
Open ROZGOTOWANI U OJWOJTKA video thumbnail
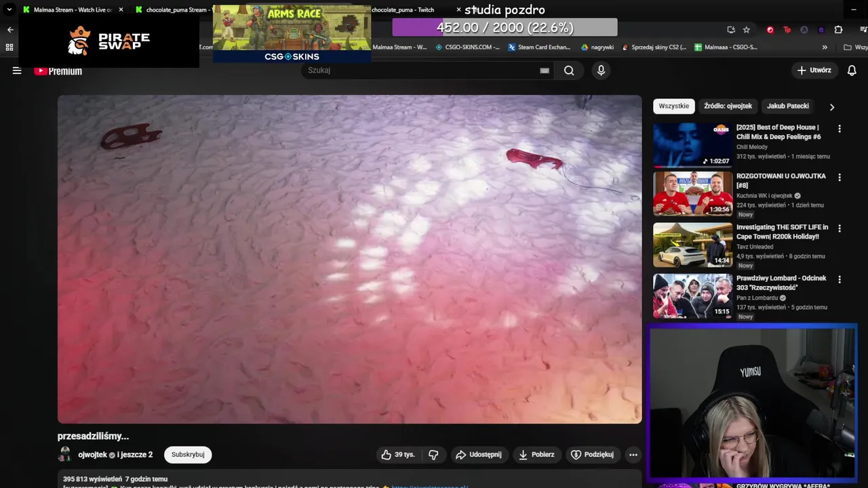pos(692,194)
